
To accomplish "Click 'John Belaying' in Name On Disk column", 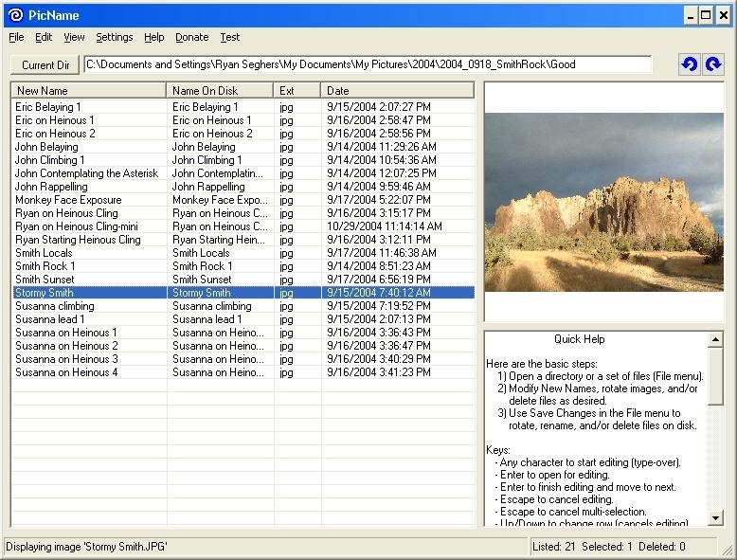I will 204,147.
